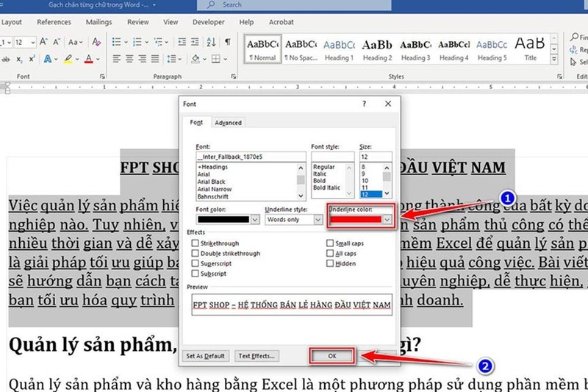The image size is (588, 392).
Task: Apply strikethrough from the ribbon Font group
Action: [6, 60]
